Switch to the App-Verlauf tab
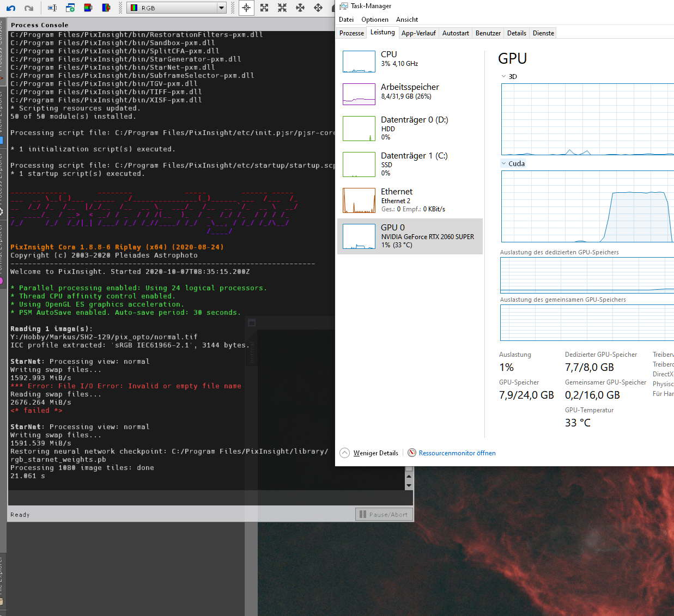The image size is (674, 616). (x=418, y=33)
